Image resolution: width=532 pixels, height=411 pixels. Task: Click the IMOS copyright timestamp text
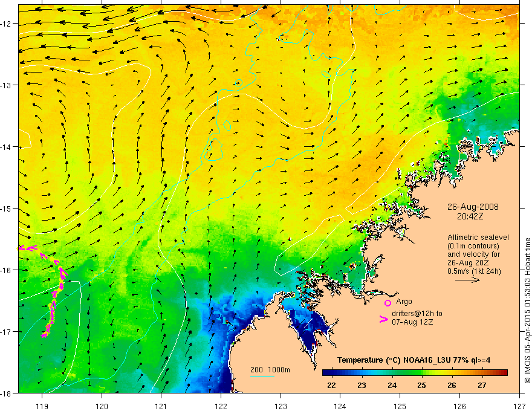pos(527,310)
